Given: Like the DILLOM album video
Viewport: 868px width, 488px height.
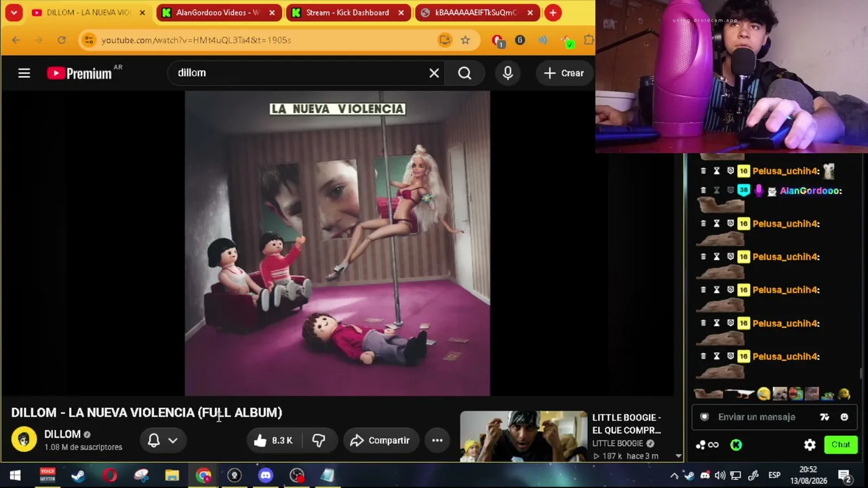Looking at the screenshot, I should coord(273,441).
